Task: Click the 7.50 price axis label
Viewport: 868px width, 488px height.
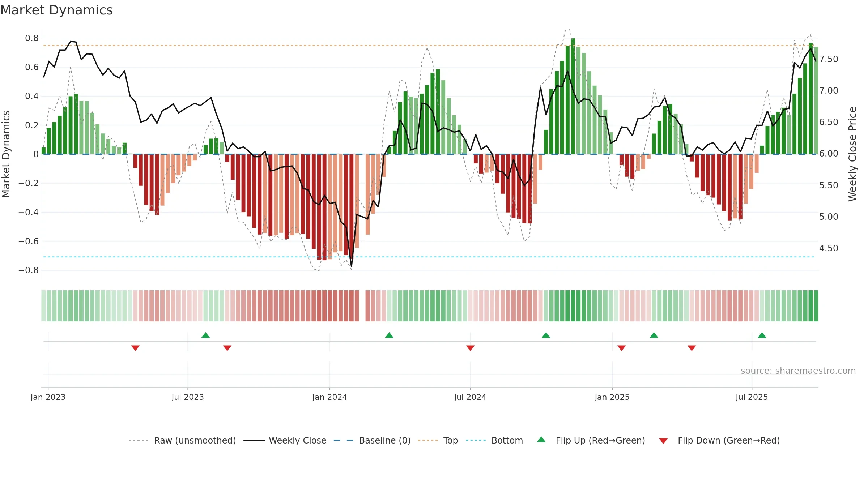Action: (x=829, y=59)
